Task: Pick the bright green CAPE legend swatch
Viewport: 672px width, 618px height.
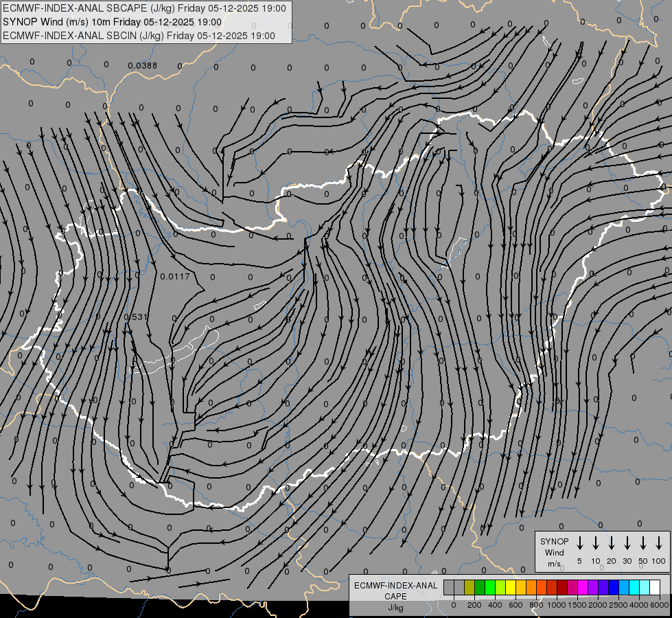Action: pyautogui.click(x=490, y=587)
